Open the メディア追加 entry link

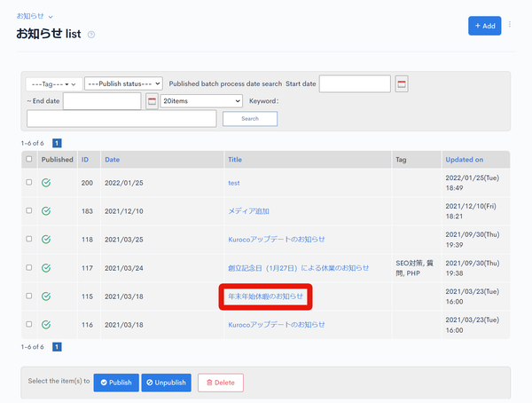point(248,211)
